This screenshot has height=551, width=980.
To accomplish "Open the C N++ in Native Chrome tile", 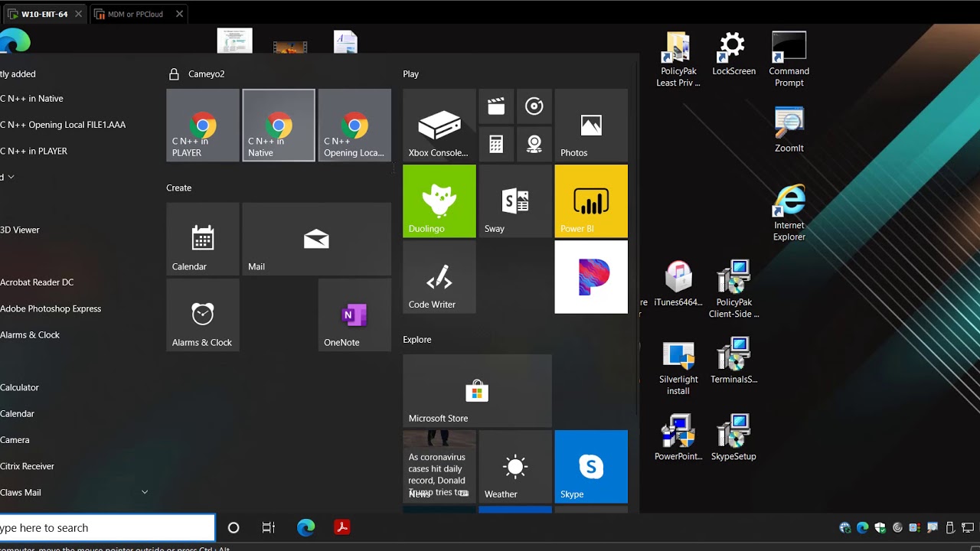I will [x=279, y=126].
